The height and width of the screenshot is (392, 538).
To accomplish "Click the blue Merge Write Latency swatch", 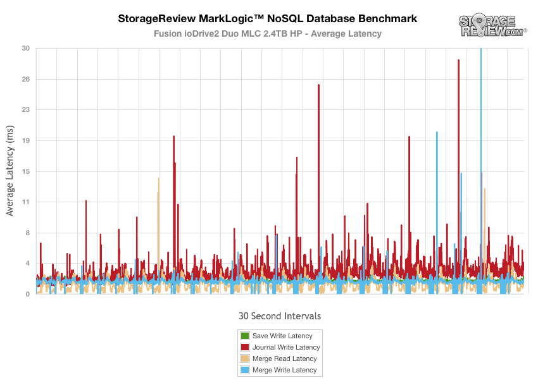I will (x=245, y=370).
